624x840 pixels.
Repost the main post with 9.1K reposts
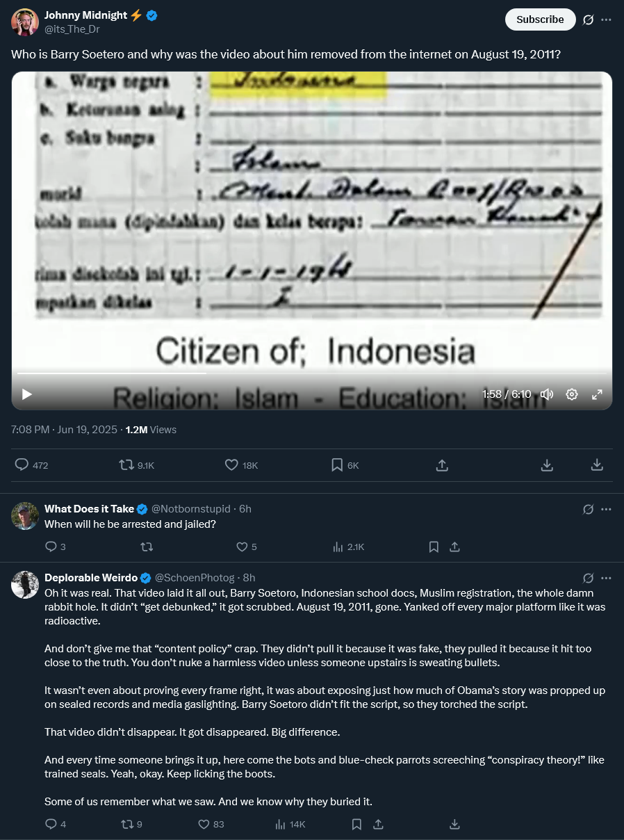(x=136, y=465)
